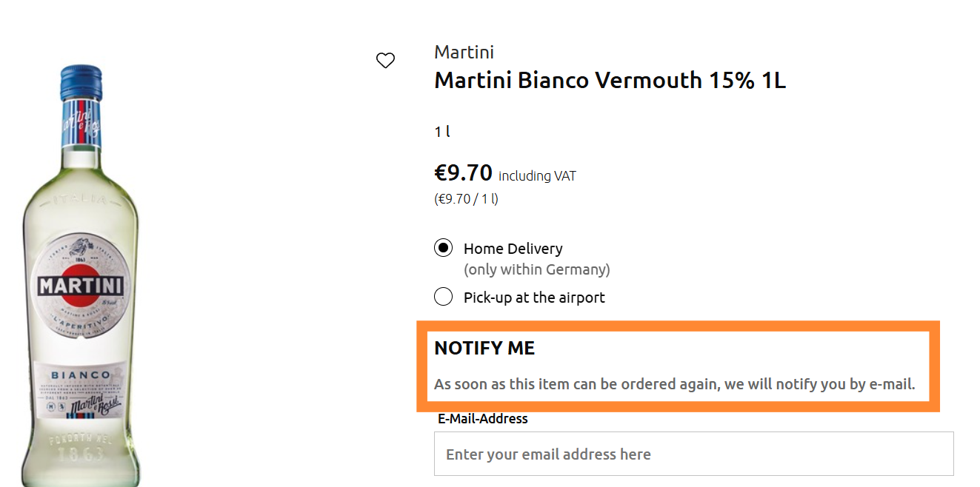Focus the email address input field
Screen dimensions: 980x487
click(693, 454)
